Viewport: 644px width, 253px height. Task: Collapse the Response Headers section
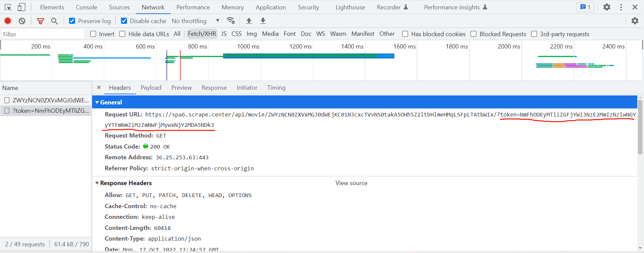pos(97,183)
